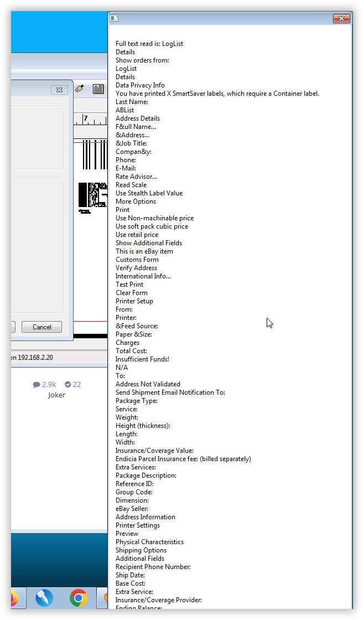The width and height of the screenshot is (364, 620).
Task: Click 'Endicia Parcel Insurance fee' line
Action: click(x=184, y=459)
